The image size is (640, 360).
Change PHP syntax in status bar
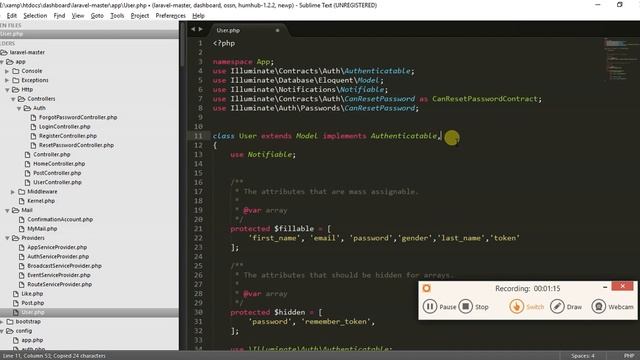coord(629,356)
